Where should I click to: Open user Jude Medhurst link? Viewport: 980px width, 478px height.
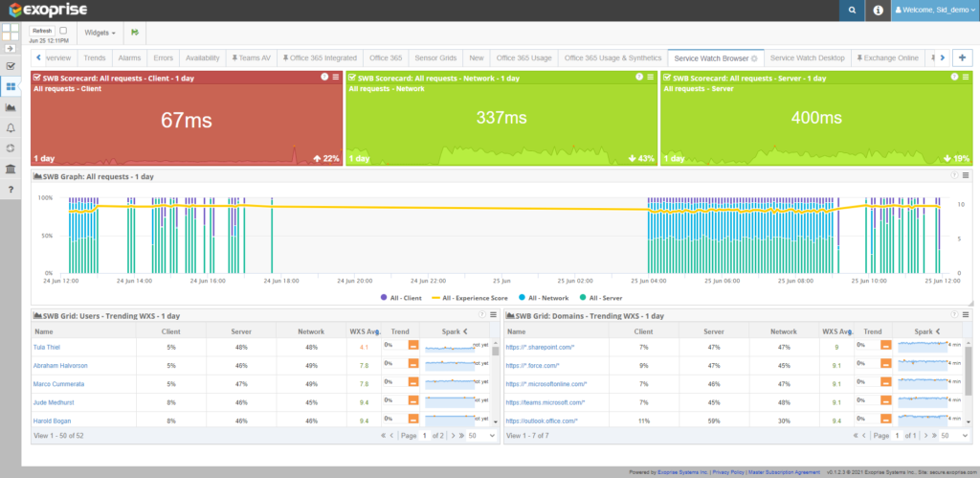55,402
